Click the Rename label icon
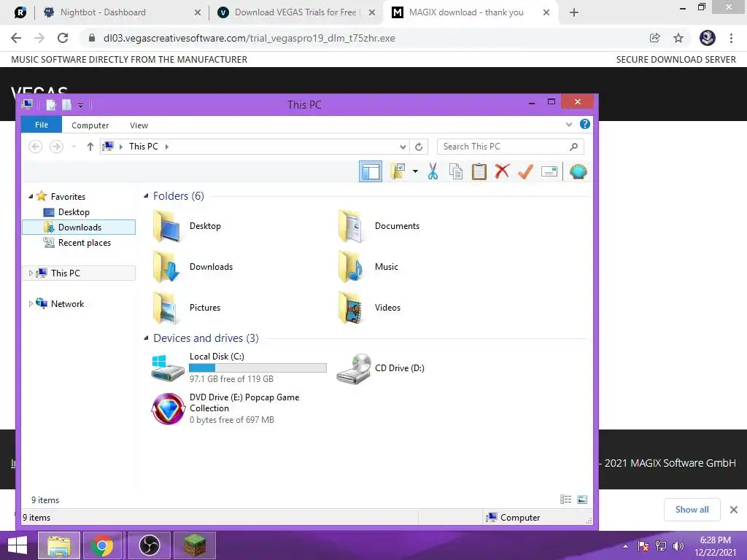Screen dimensions: 747x560 549,171
